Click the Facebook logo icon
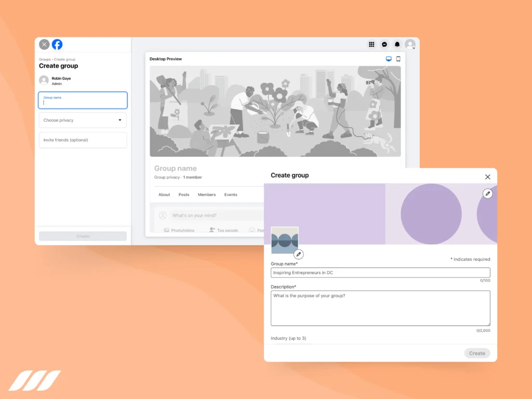 pos(57,44)
